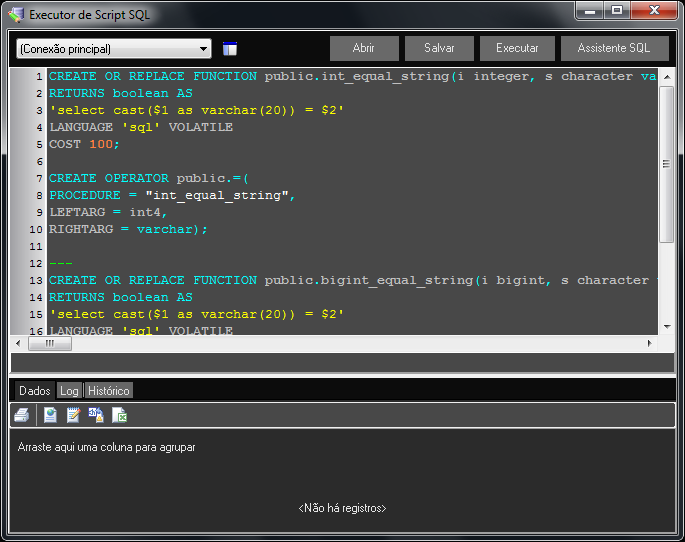Click the script app icon in title bar

tap(16, 15)
